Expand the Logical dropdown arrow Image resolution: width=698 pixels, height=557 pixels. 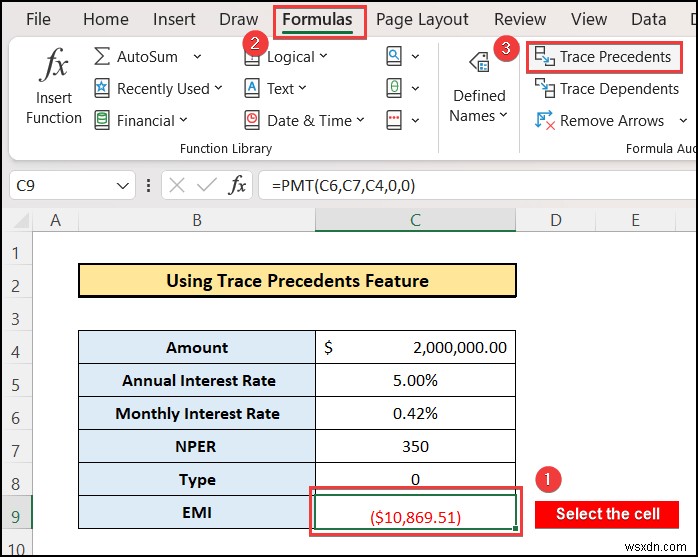324,56
